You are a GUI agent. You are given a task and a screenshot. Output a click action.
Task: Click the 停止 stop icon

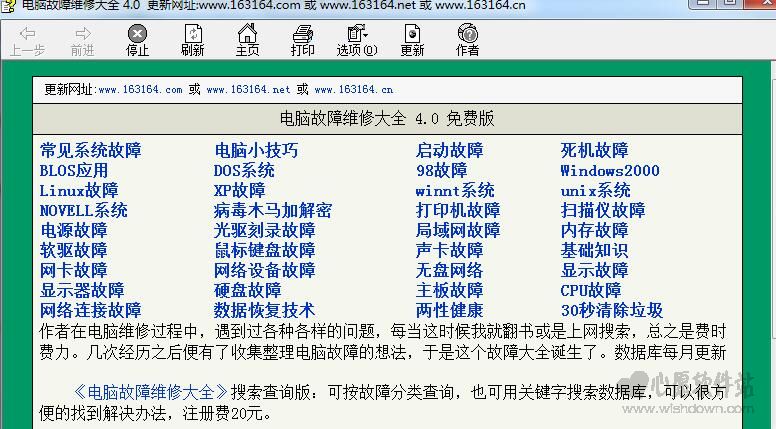coord(137,34)
